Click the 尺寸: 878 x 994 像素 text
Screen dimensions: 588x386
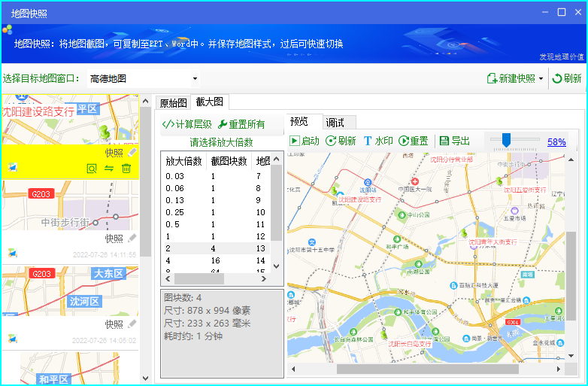[x=207, y=311]
